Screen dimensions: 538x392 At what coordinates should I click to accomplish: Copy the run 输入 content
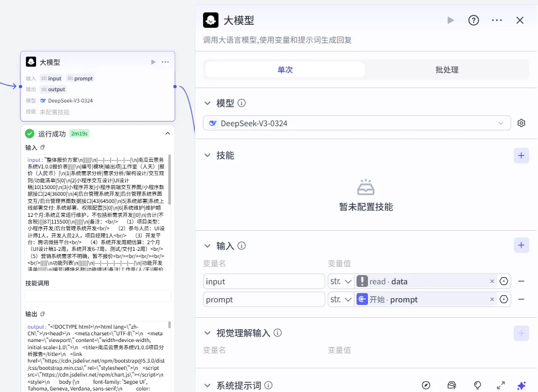(43, 147)
